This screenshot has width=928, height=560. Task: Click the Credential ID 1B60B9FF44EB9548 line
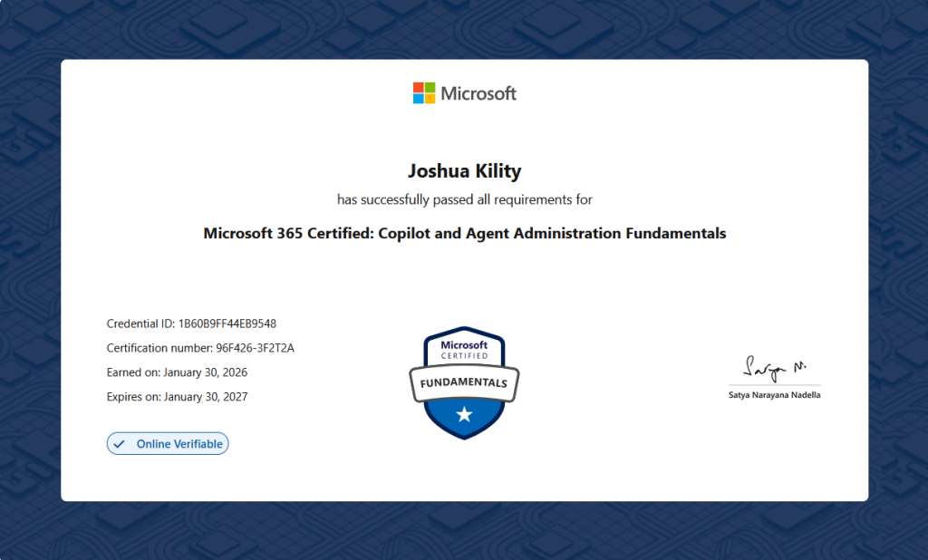click(191, 323)
